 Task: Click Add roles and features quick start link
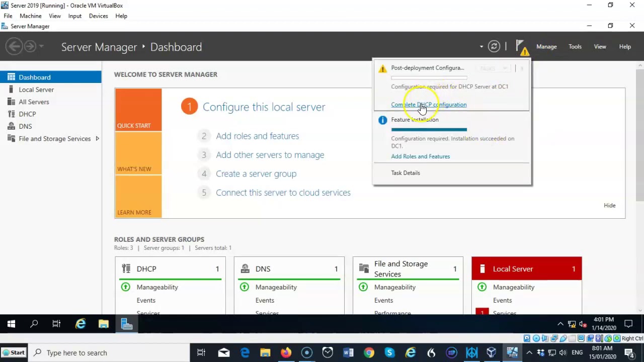coord(257,136)
